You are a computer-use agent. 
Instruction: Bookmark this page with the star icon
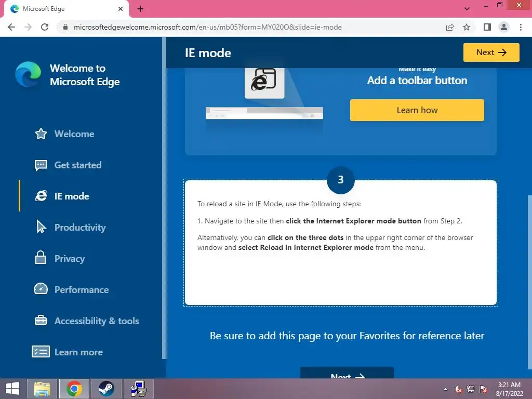pyautogui.click(x=467, y=27)
